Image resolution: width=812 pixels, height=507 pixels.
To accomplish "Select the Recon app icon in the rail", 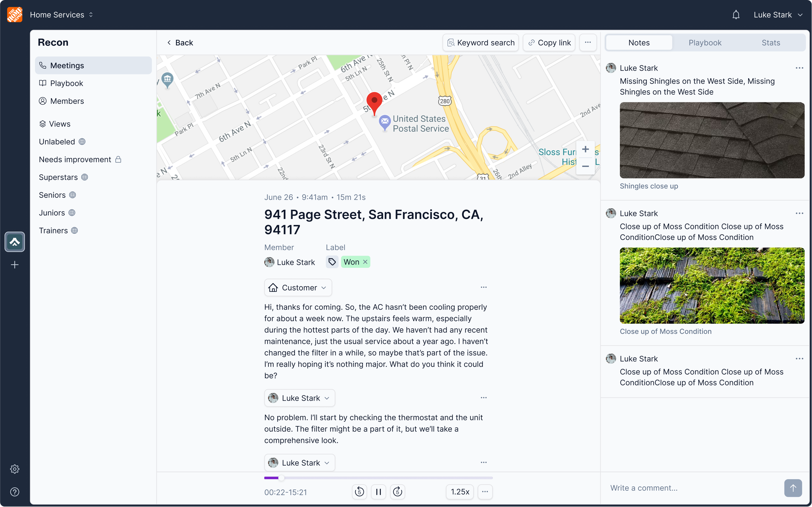I will pos(15,241).
